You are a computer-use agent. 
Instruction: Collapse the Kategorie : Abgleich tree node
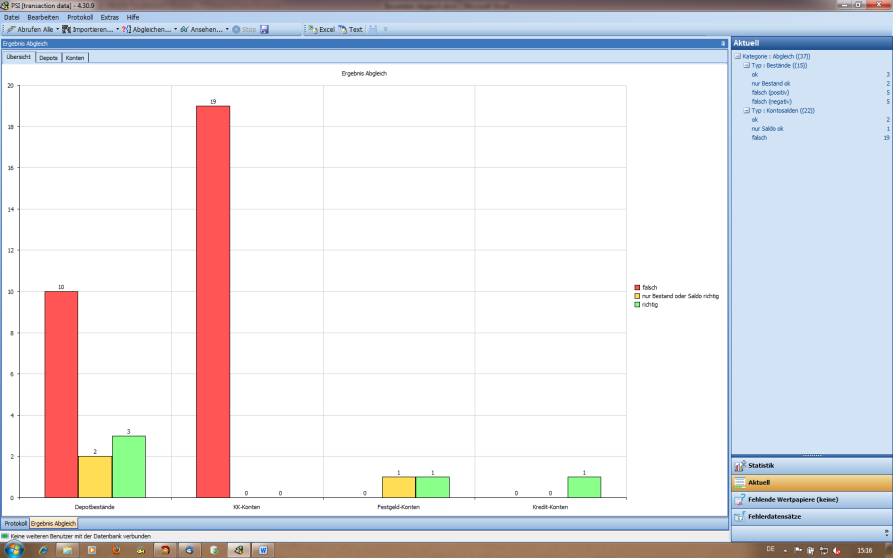[x=737, y=56]
